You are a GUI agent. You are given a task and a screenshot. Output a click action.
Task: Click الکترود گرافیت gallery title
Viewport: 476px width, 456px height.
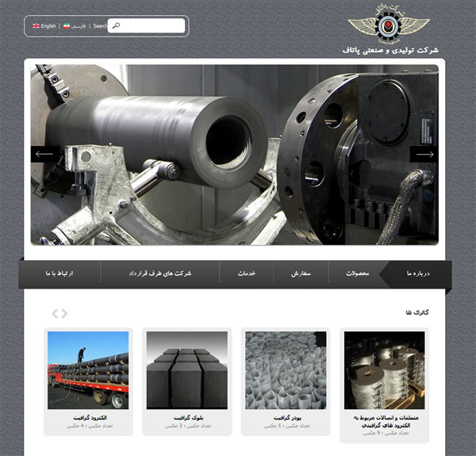pos(90,418)
